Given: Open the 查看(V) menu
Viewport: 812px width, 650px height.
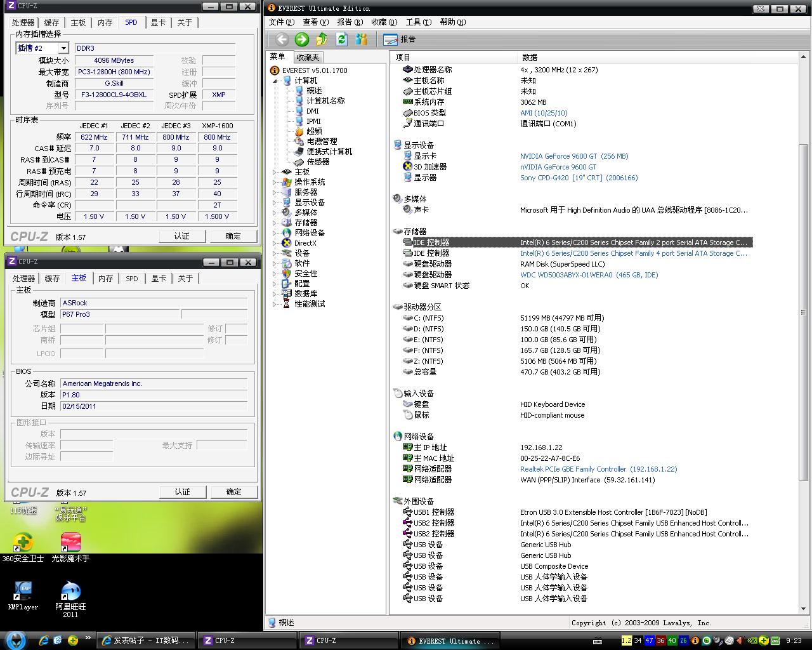Looking at the screenshot, I should click(315, 22).
